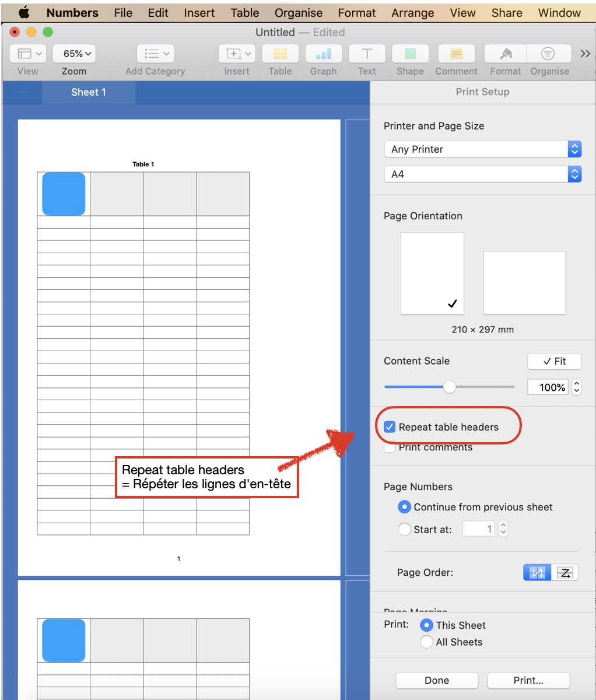Choose portrait page orientation
The image size is (596, 700).
432,274
